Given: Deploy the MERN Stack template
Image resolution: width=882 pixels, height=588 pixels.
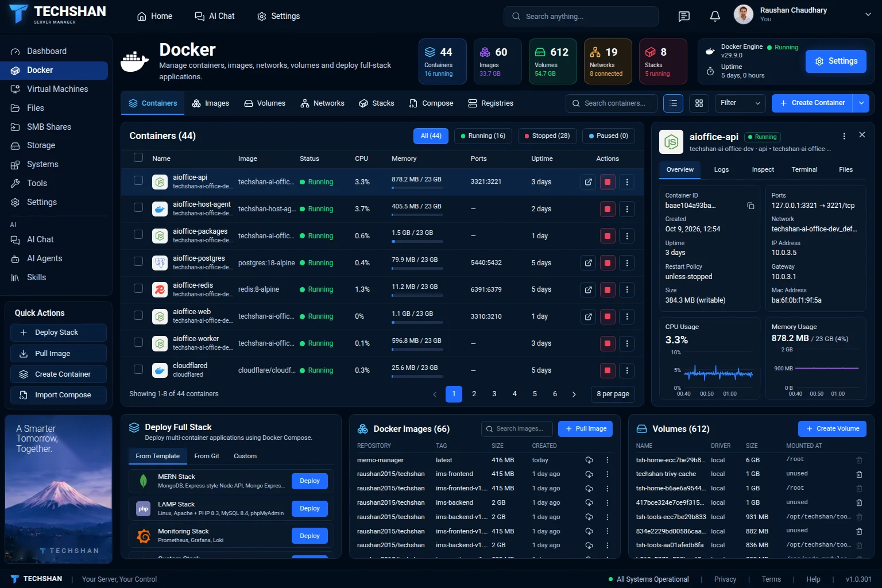Looking at the screenshot, I should pos(310,481).
